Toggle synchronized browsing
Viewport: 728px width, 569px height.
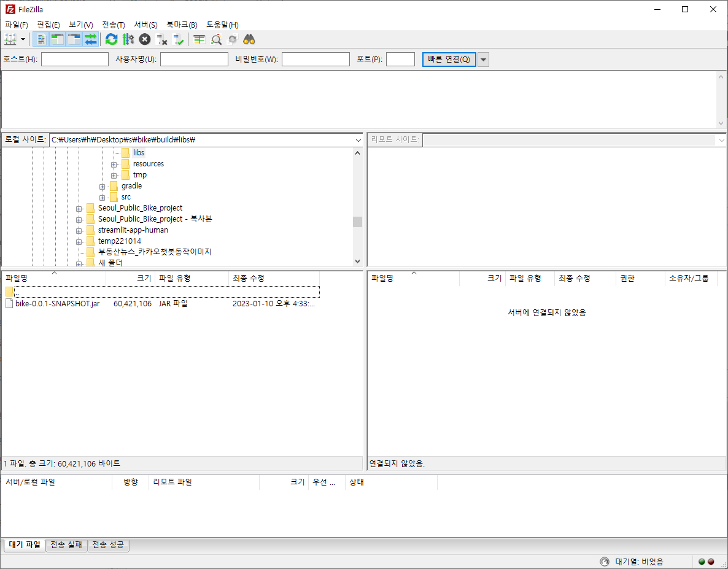click(x=233, y=39)
